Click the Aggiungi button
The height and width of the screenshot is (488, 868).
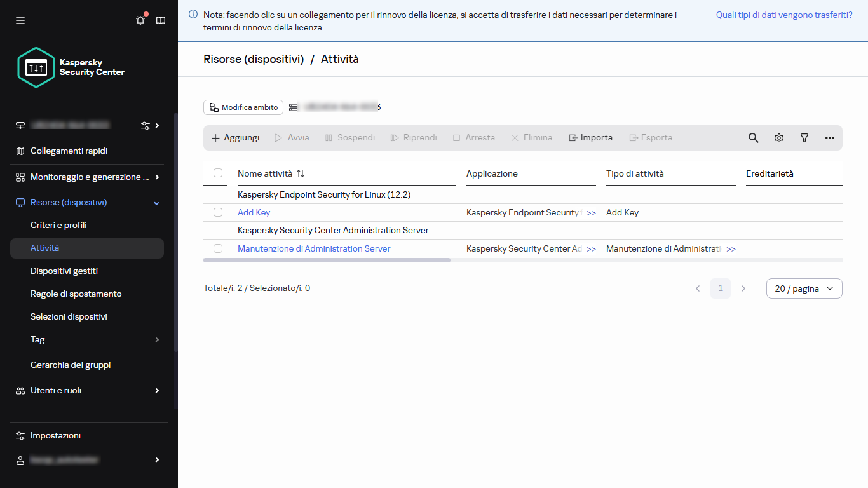point(235,138)
